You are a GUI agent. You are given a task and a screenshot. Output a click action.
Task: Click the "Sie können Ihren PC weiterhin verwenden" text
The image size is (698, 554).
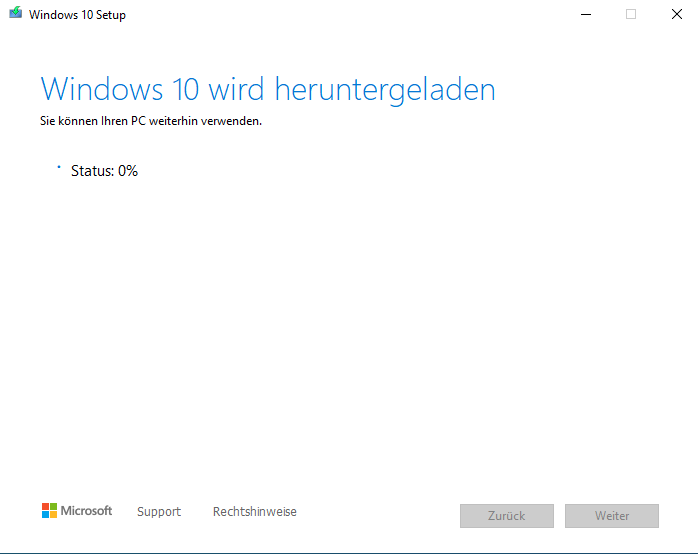tap(151, 121)
